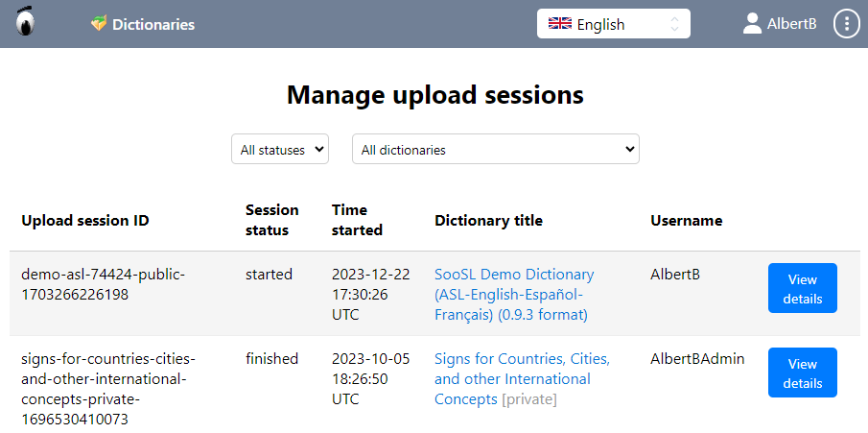This screenshot has width=868, height=433.
Task: Click the UK flag icon
Action: point(559,24)
